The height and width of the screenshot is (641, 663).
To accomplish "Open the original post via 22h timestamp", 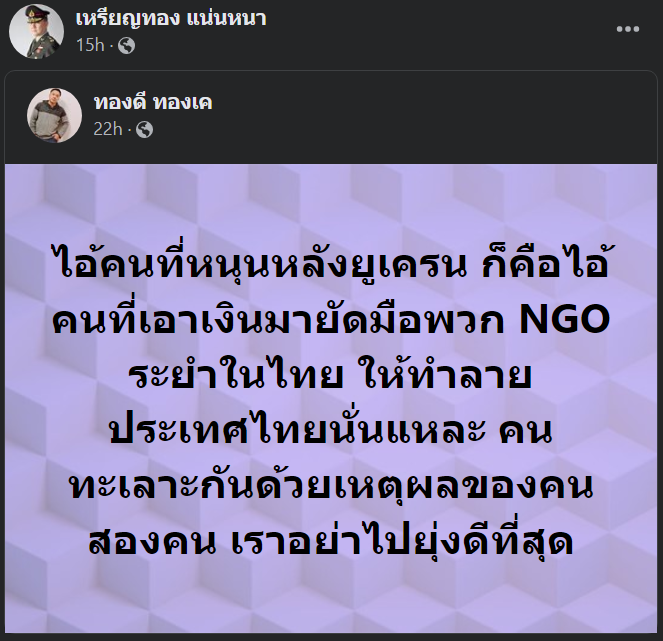I will (108, 129).
